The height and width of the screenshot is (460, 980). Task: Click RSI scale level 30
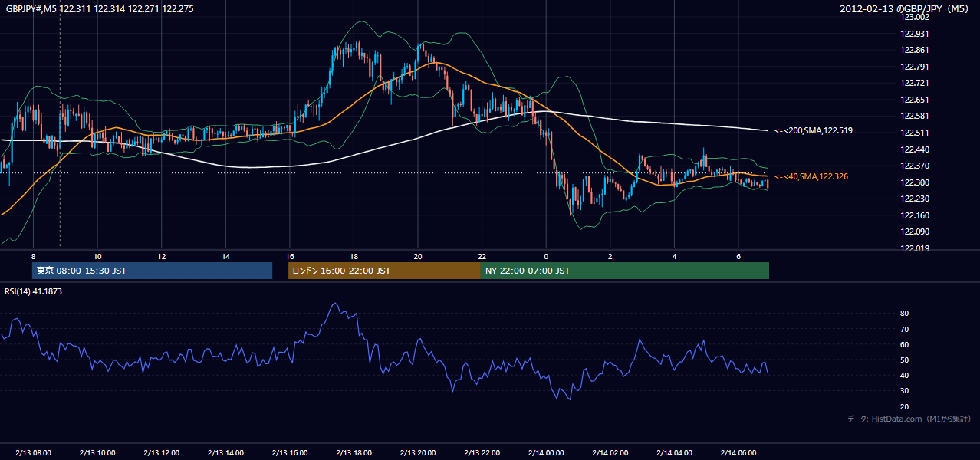pos(905,391)
